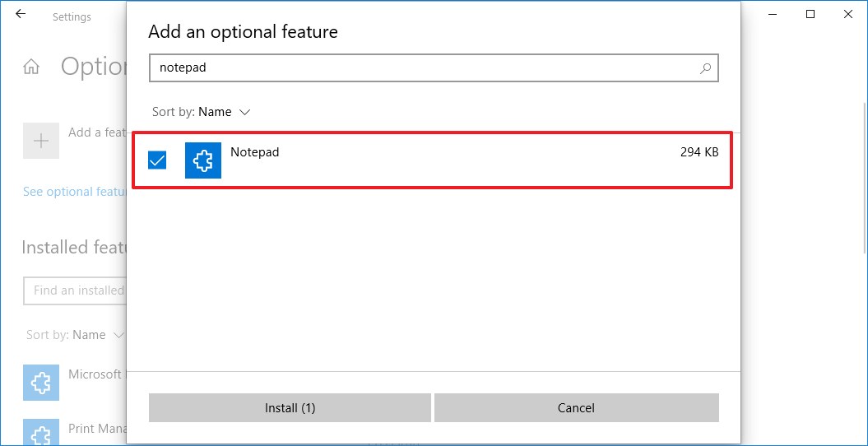Click the search magnifier icon
This screenshot has height=446, width=868.
(x=705, y=68)
